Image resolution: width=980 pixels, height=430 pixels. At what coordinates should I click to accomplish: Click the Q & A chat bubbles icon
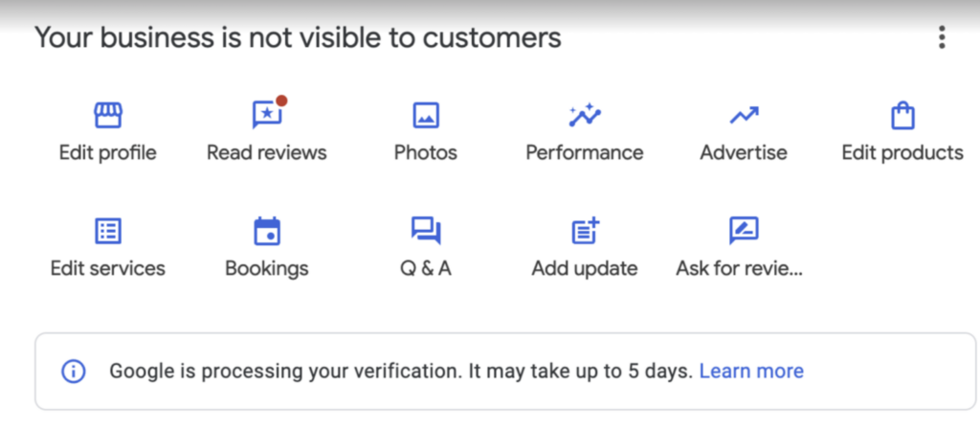pyautogui.click(x=426, y=231)
